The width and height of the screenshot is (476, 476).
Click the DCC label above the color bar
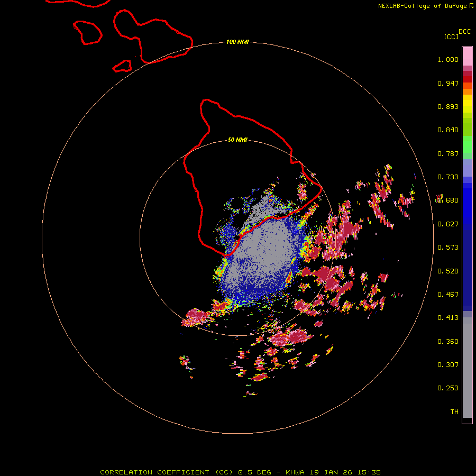click(465, 31)
